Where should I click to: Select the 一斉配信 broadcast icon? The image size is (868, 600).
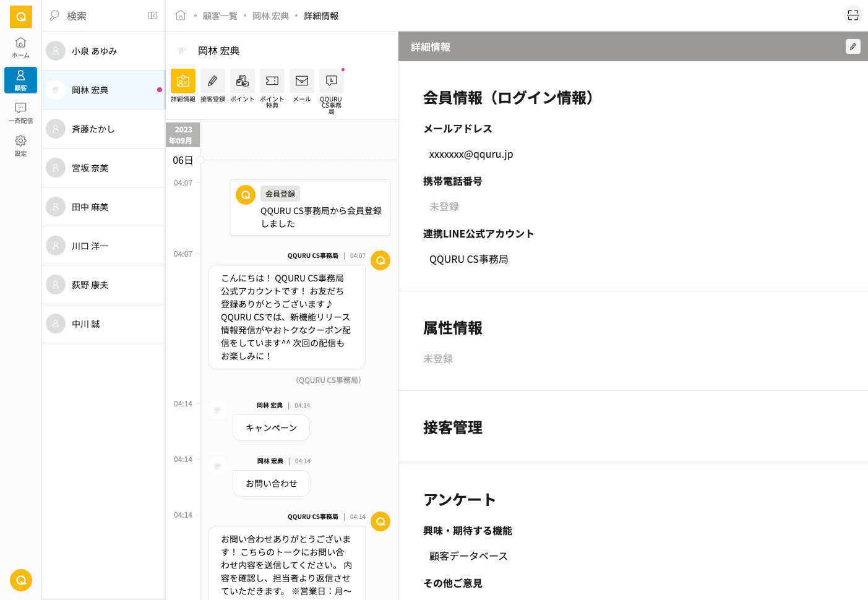[x=20, y=112]
